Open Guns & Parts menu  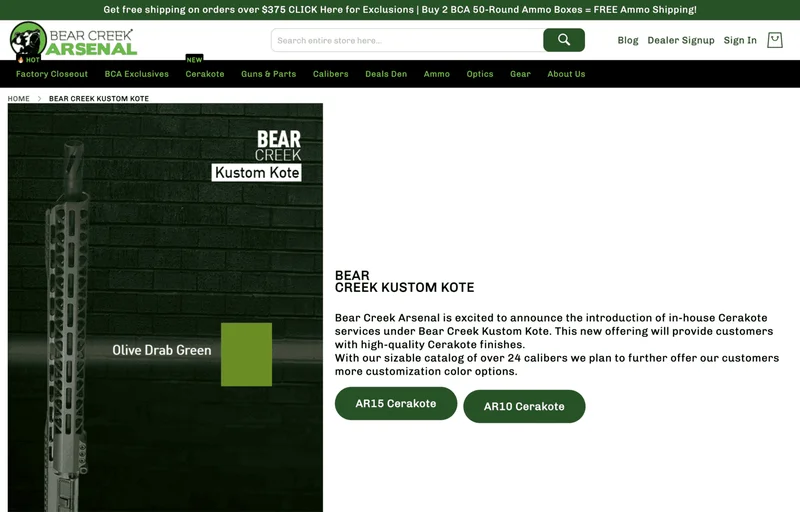pyautogui.click(x=268, y=74)
